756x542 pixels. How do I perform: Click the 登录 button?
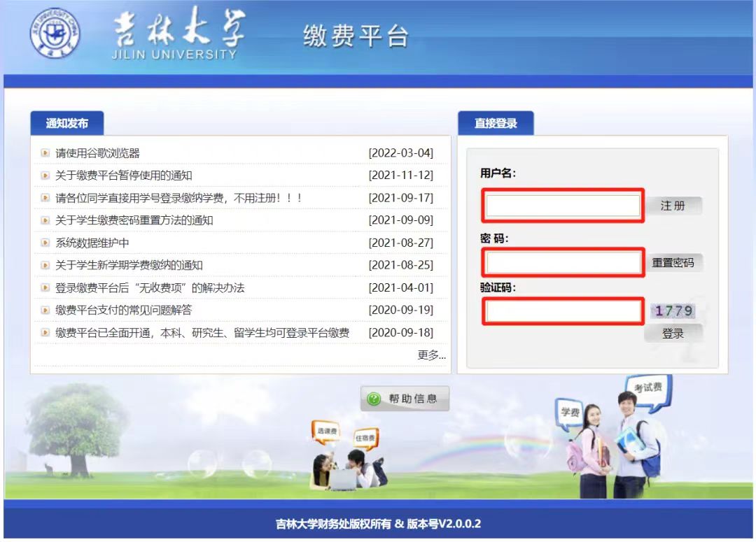(x=673, y=334)
